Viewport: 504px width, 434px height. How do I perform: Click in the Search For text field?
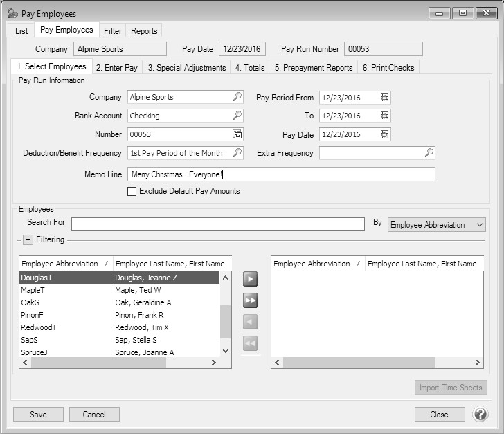coord(217,224)
